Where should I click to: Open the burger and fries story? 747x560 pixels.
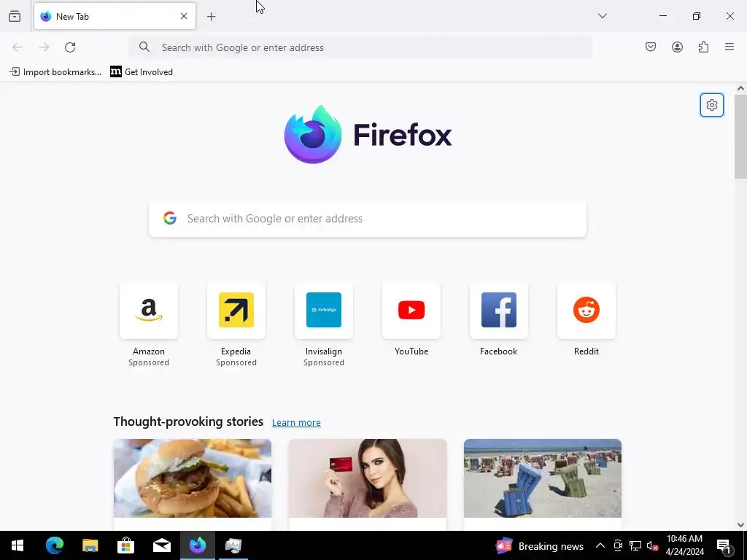[x=193, y=484]
